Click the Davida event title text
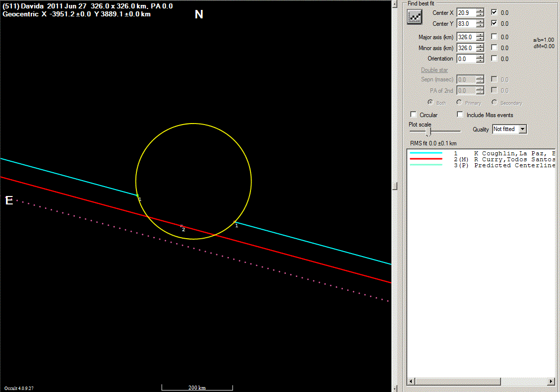 point(87,6)
